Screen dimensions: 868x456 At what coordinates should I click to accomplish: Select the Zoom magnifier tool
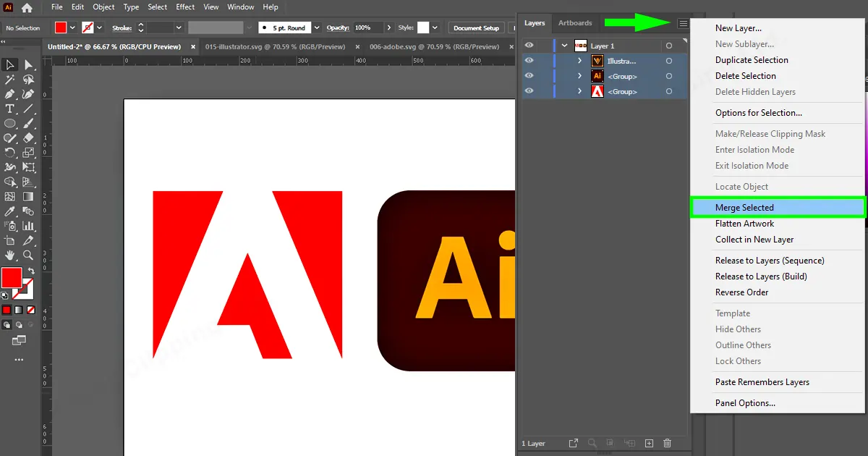[28, 256]
